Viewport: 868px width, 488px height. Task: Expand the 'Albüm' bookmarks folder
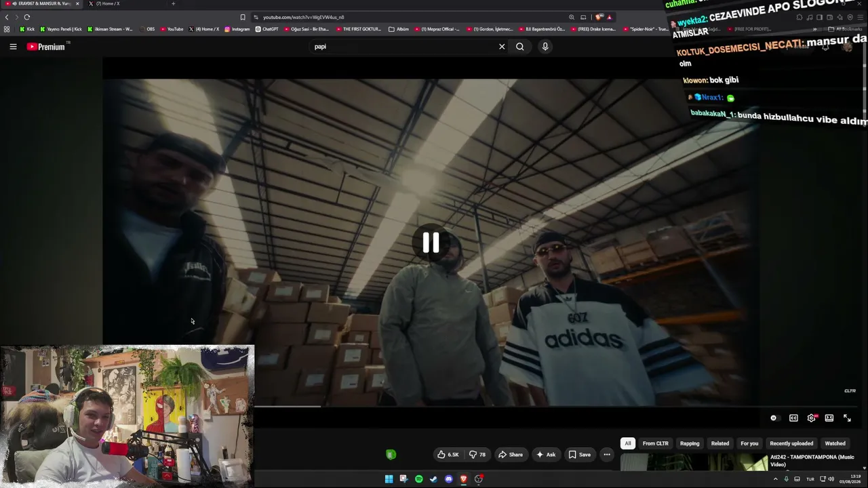click(x=399, y=29)
